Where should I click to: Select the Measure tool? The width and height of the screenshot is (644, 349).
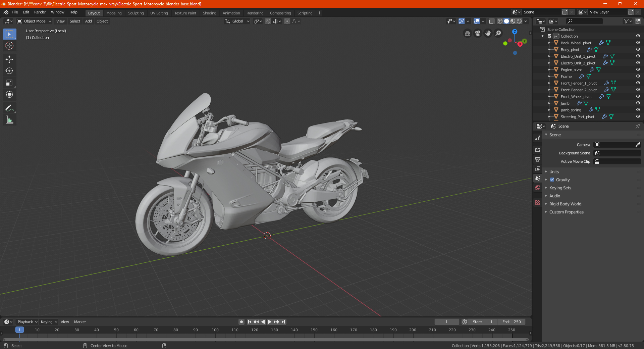9,120
